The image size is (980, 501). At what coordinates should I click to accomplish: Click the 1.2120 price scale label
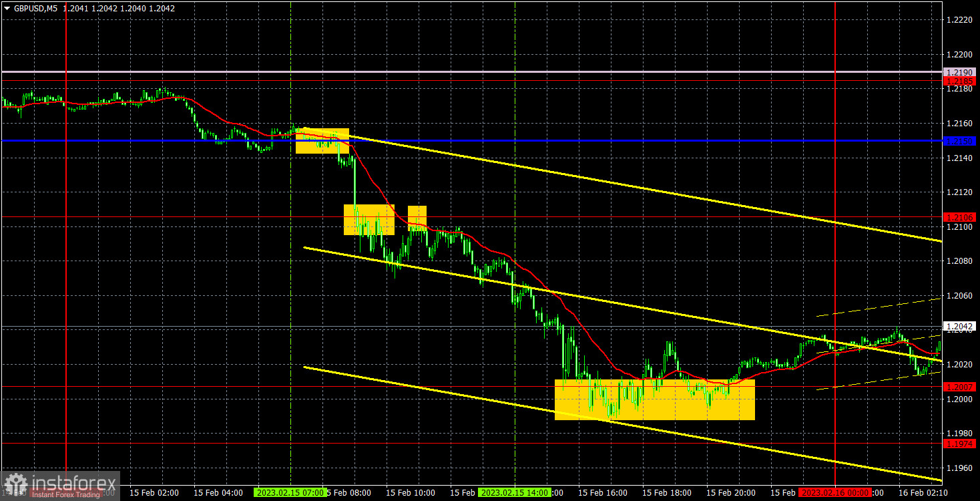click(959, 192)
